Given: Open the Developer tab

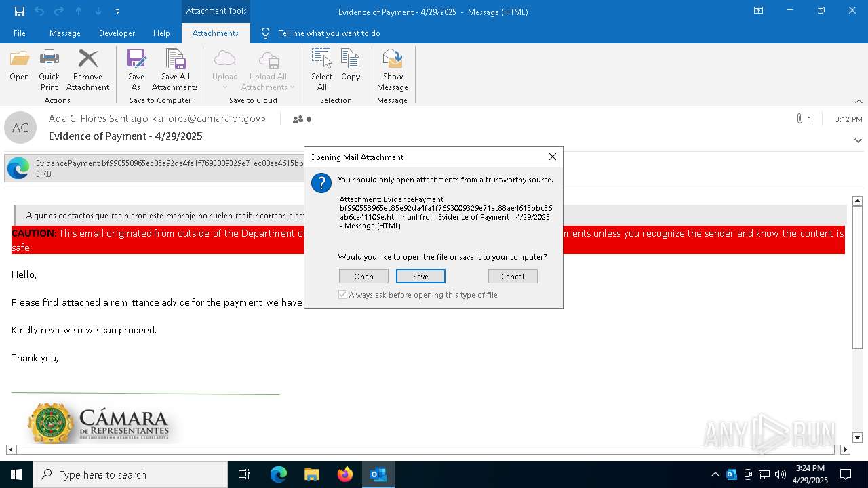Looking at the screenshot, I should point(117,33).
